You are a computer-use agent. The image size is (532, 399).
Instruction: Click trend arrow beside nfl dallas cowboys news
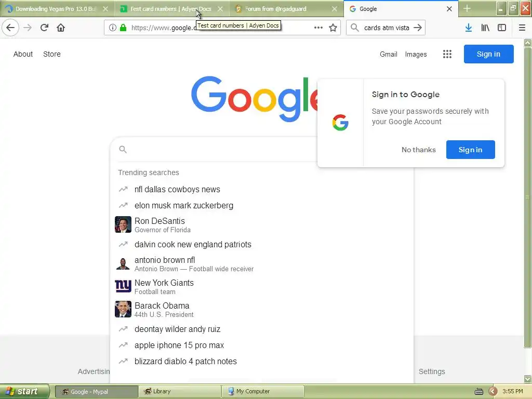(123, 189)
